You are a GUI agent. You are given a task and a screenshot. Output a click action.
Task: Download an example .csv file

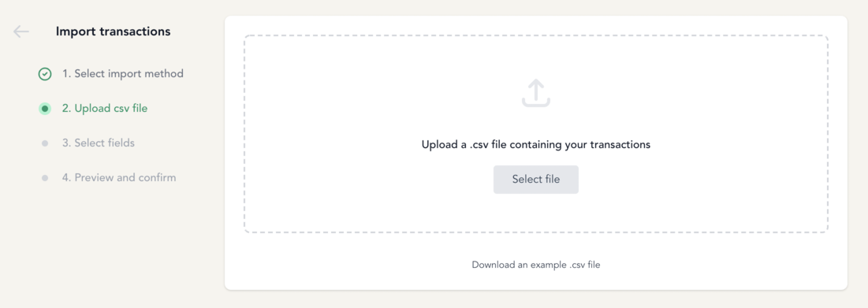[536, 265]
